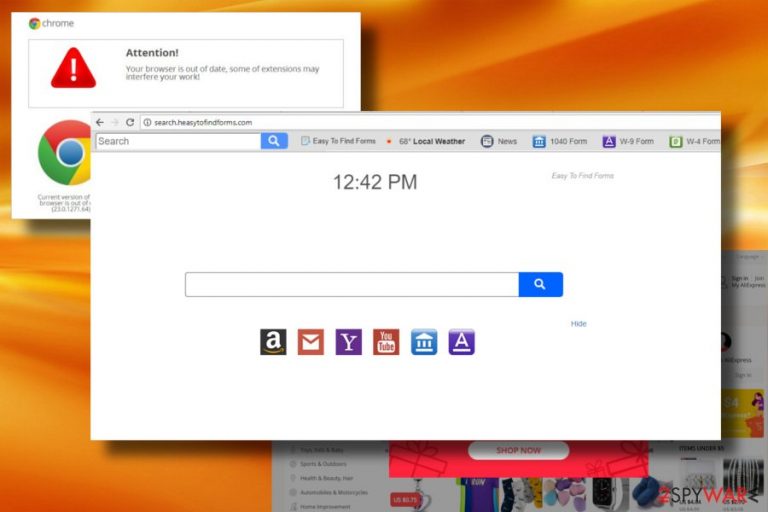Click the Attention! heading in Chrome popup
This screenshot has width=768, height=512.
tap(152, 52)
